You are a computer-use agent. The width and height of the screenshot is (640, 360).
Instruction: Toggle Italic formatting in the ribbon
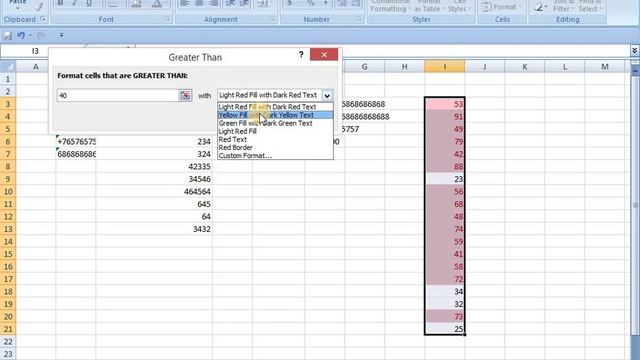pyautogui.click(x=74, y=4)
